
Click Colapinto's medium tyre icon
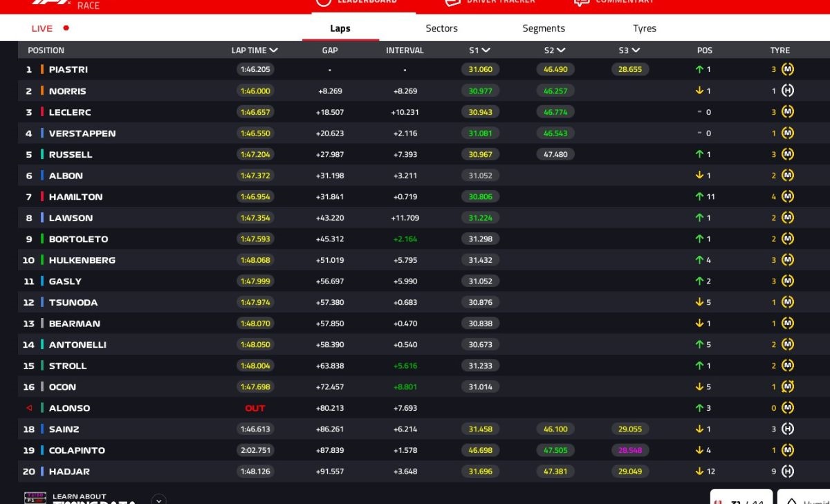[x=787, y=450]
